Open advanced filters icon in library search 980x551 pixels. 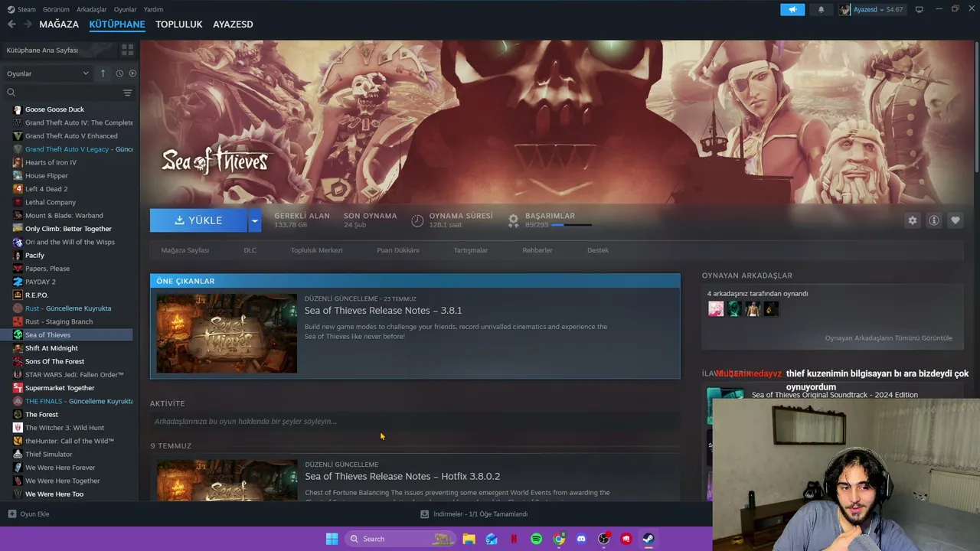[127, 93]
